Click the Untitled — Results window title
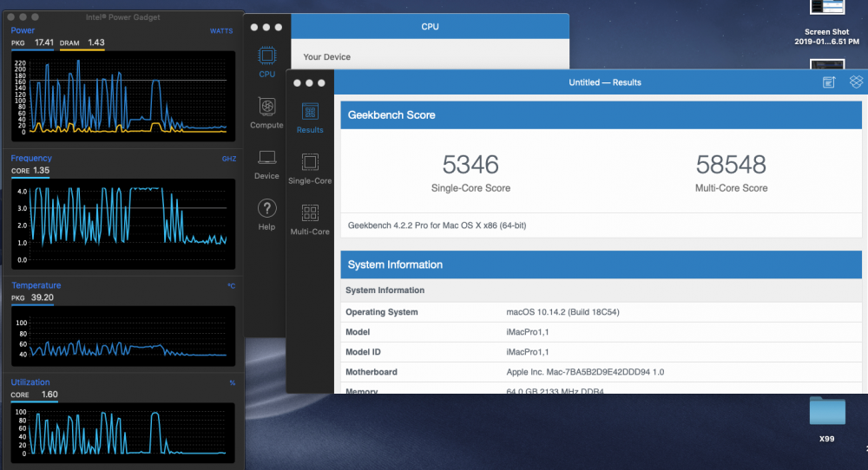This screenshot has width=868, height=470. pyautogui.click(x=604, y=82)
